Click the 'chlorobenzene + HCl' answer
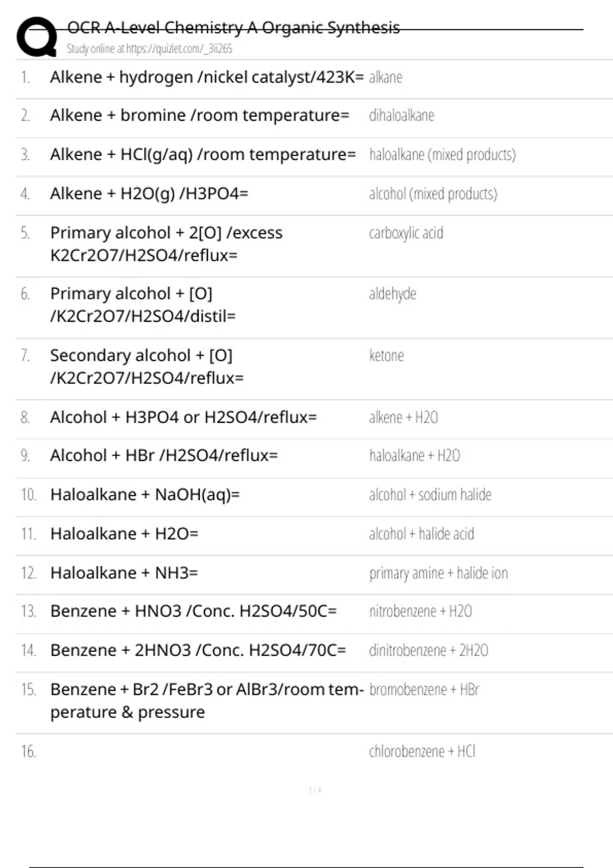This screenshot has width=613, height=868. coord(422,751)
